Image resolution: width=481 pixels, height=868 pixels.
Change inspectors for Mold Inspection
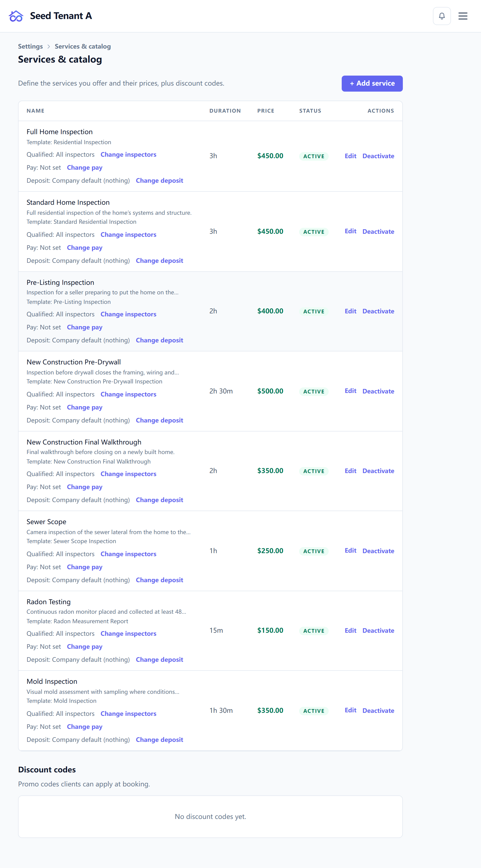129,714
